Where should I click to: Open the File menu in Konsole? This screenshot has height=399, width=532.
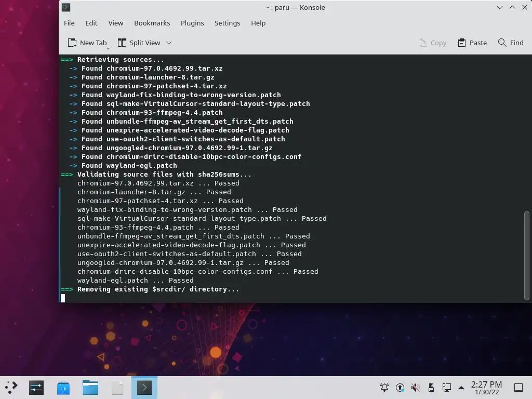click(69, 23)
